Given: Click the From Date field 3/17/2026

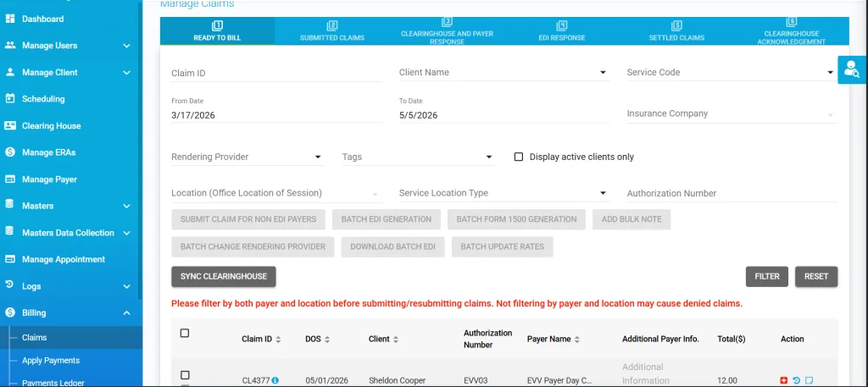Looking at the screenshot, I should pos(276,115).
